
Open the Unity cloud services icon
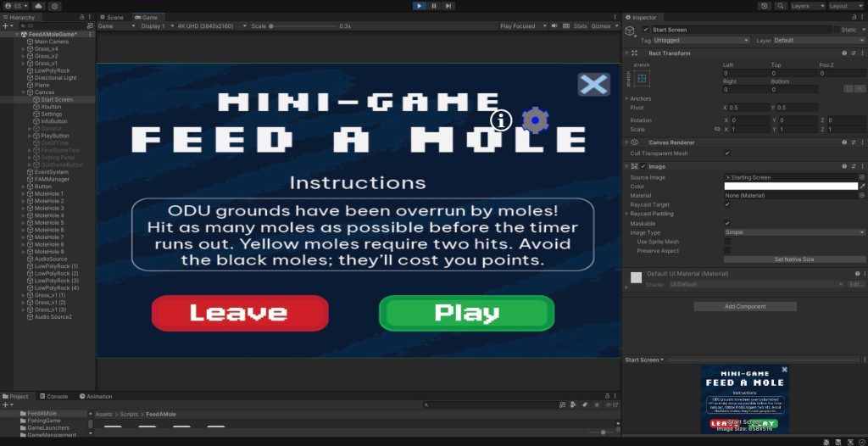[x=38, y=6]
